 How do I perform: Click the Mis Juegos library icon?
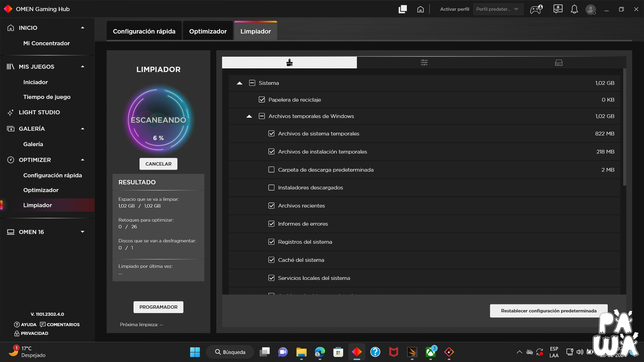[11, 67]
